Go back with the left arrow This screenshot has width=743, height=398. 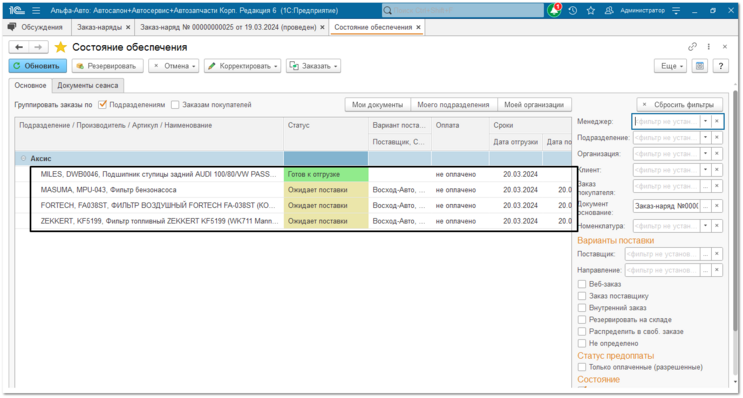point(19,47)
